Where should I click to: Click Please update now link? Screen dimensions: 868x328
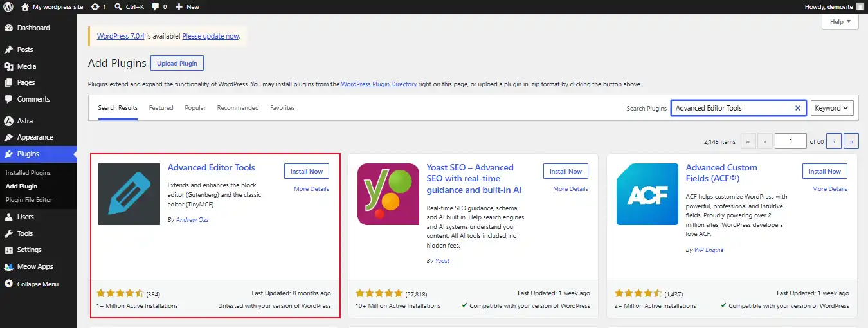pyautogui.click(x=210, y=36)
